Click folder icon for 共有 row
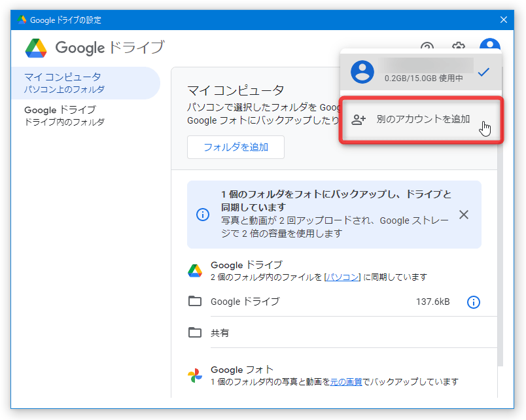 point(195,332)
